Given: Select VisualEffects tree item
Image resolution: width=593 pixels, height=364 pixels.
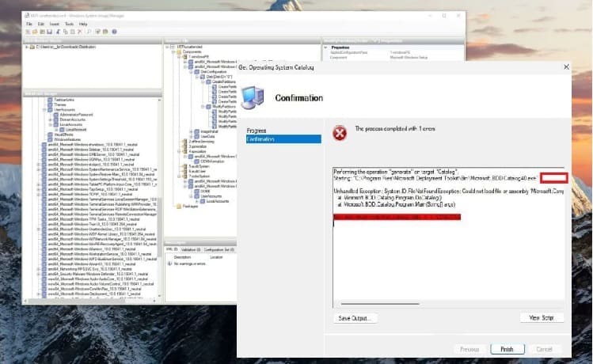Looking at the screenshot, I should pos(63,135).
